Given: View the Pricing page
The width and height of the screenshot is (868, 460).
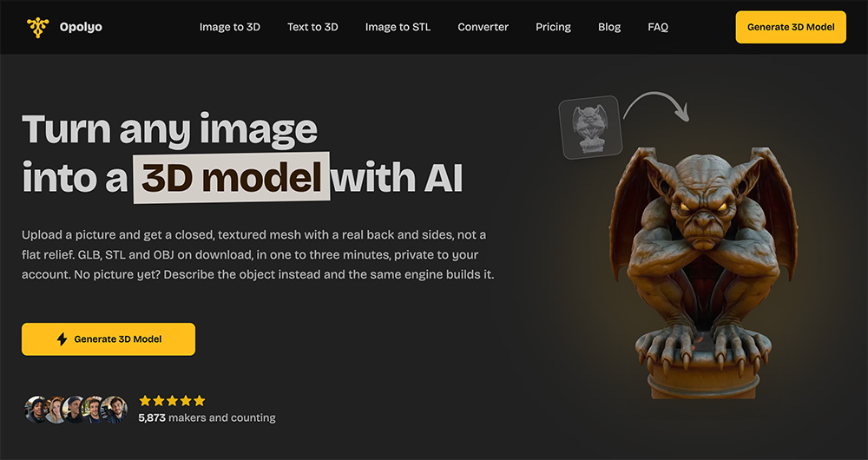Looking at the screenshot, I should [553, 27].
